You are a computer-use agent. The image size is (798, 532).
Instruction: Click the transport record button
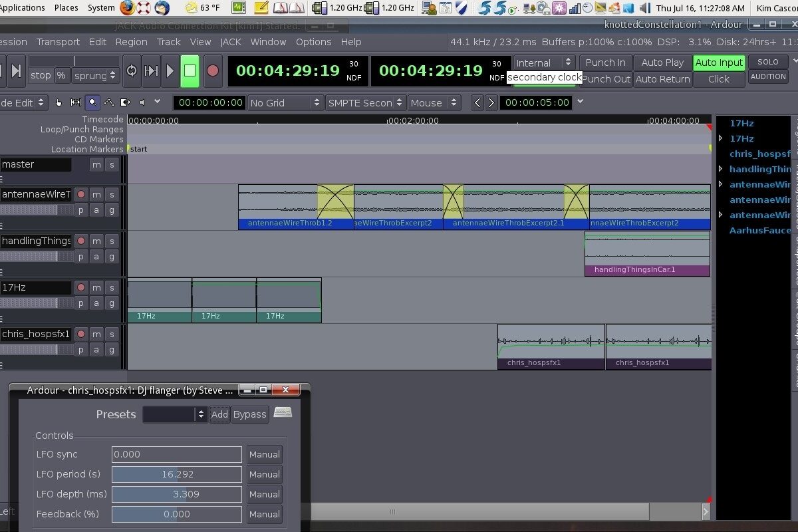point(213,70)
